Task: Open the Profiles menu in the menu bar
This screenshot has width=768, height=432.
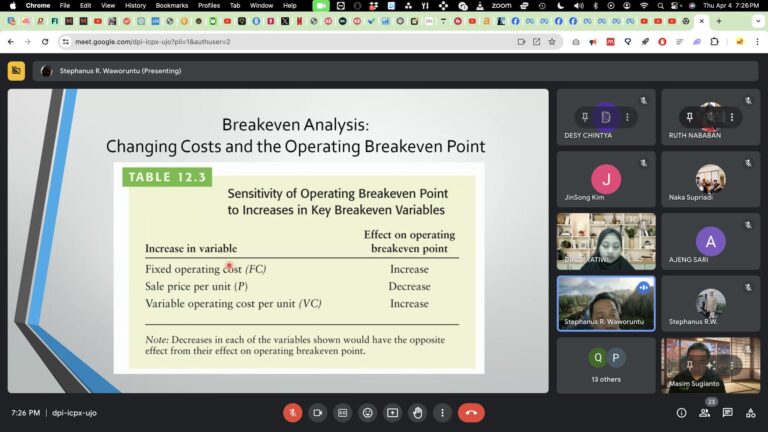Action: pyautogui.click(x=209, y=6)
